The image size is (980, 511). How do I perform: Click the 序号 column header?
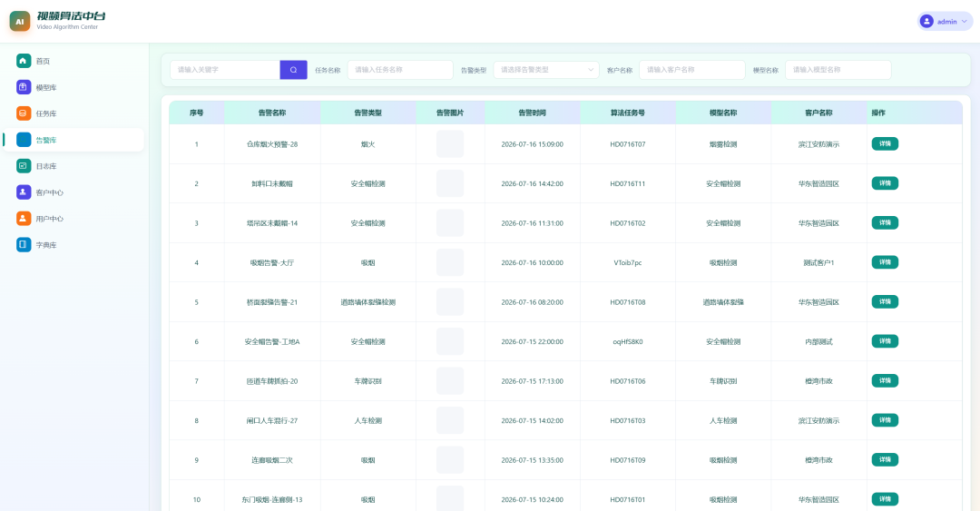click(196, 113)
